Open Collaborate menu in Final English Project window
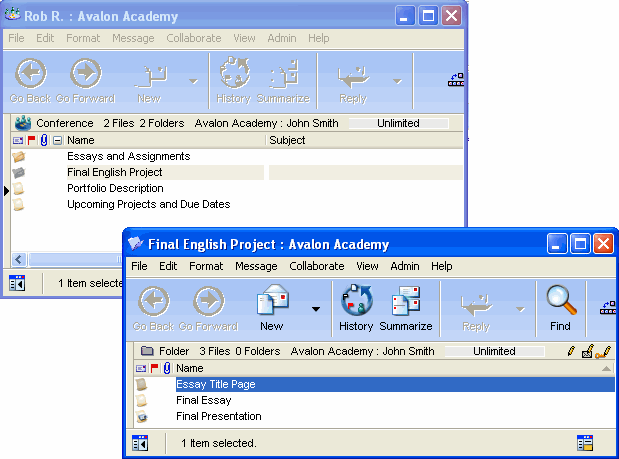The image size is (619, 459). point(316,267)
